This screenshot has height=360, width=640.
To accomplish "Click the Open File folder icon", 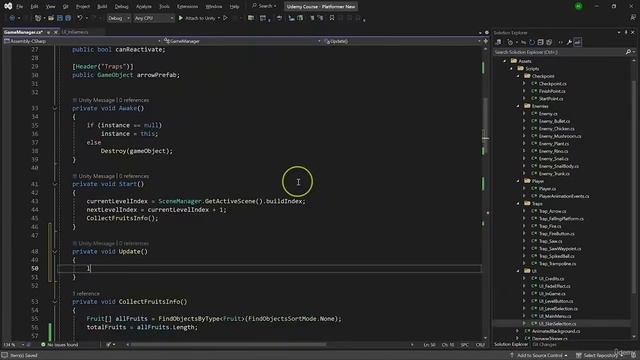I will click(51, 18).
